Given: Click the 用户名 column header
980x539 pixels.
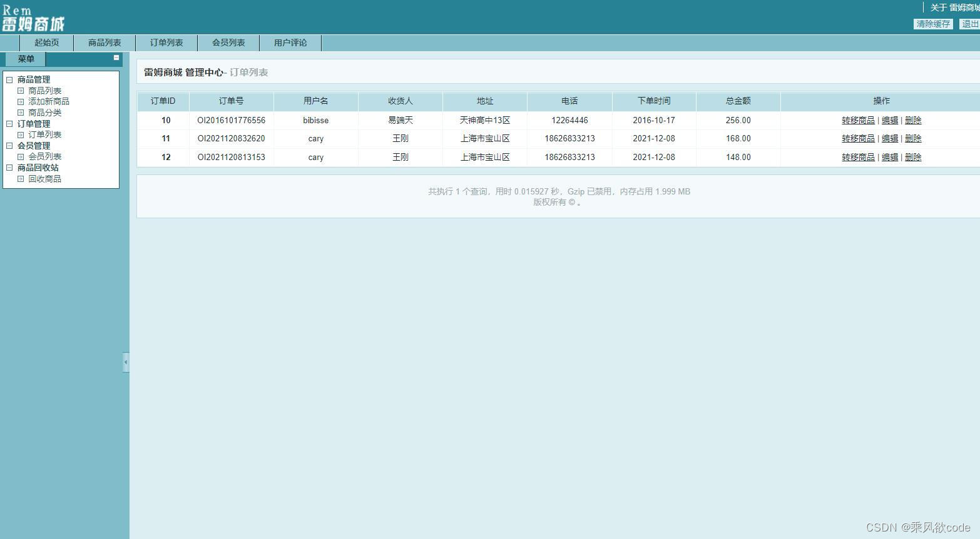Looking at the screenshot, I should (x=316, y=101).
